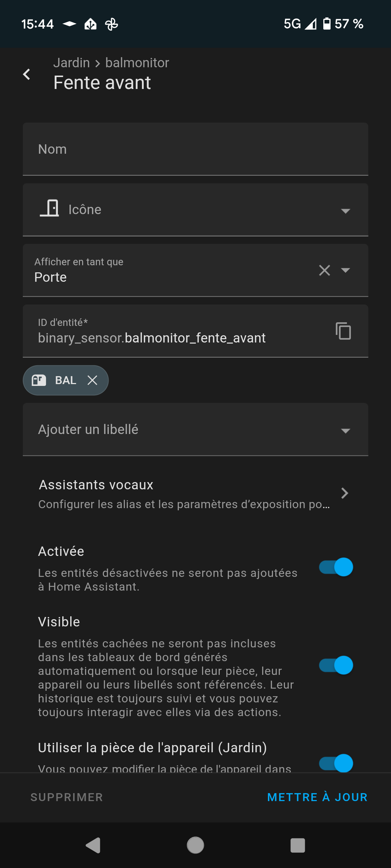Viewport: 391px width, 868px height.
Task: Tap Android back navigation triangle
Action: click(x=93, y=845)
